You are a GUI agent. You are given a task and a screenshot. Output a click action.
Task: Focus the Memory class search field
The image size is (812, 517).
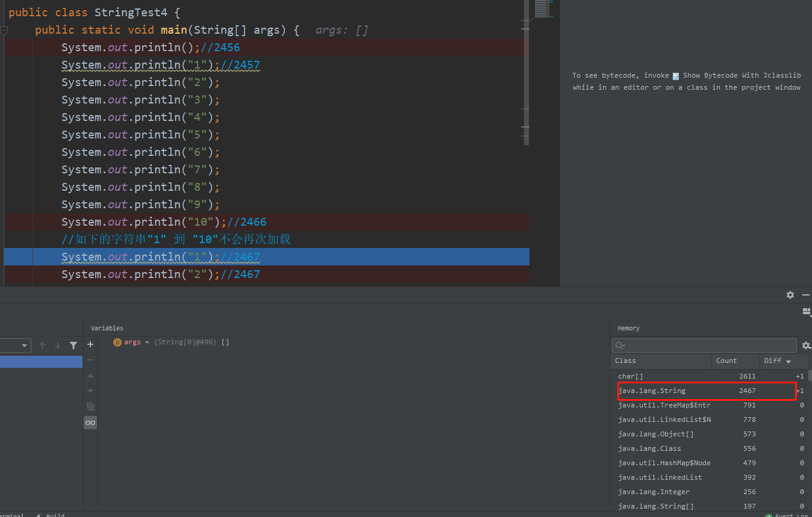704,345
